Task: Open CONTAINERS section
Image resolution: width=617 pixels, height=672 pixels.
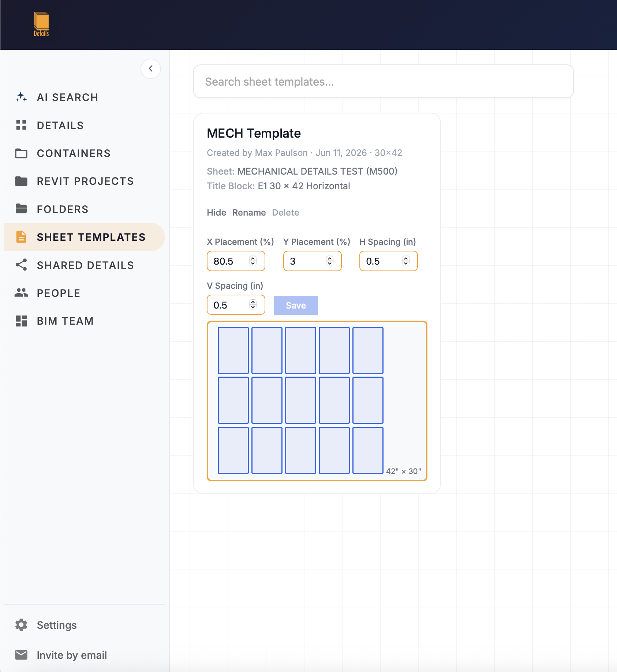Action: pyautogui.click(x=74, y=153)
